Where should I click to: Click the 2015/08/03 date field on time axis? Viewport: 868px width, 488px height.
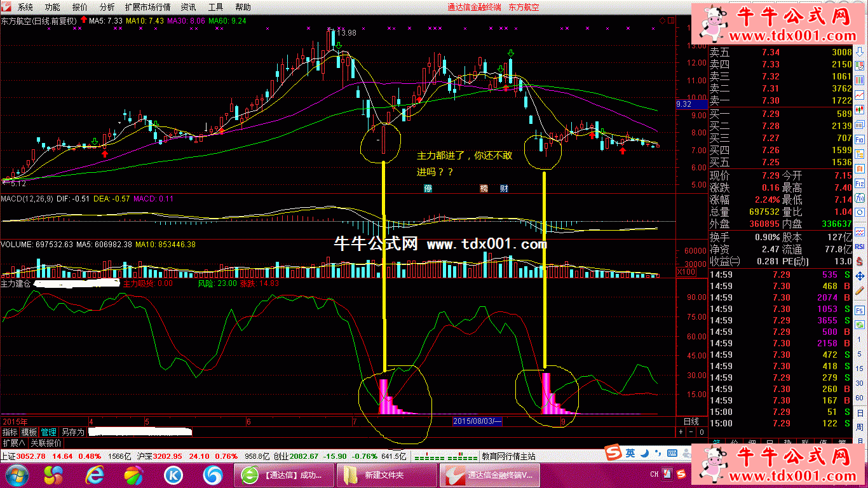point(478,421)
